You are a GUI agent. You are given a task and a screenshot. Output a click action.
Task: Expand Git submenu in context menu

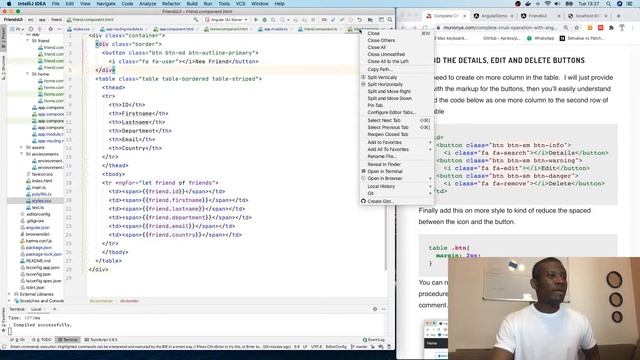pyautogui.click(x=396, y=193)
